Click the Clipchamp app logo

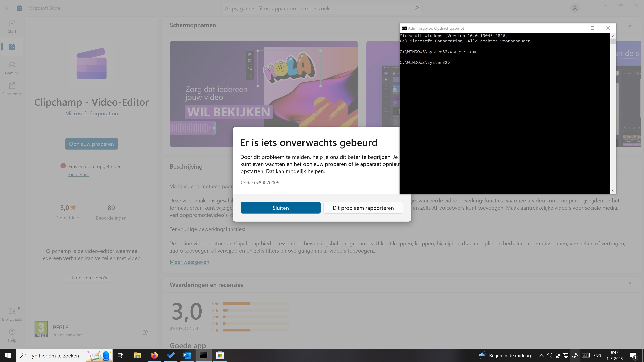[x=92, y=64]
